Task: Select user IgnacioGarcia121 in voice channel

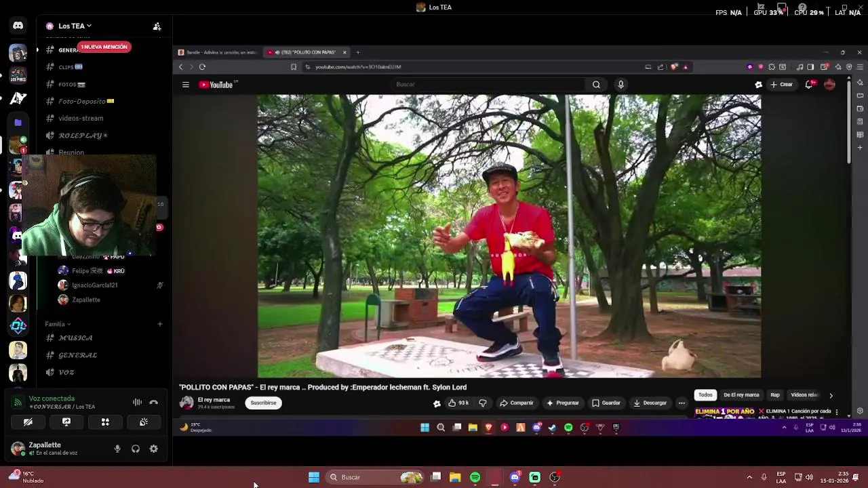Action: click(94, 285)
